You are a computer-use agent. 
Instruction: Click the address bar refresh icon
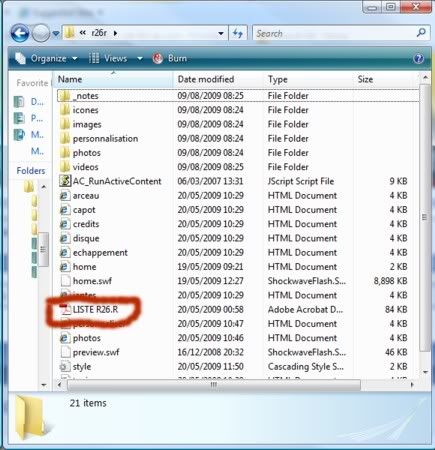click(x=238, y=33)
